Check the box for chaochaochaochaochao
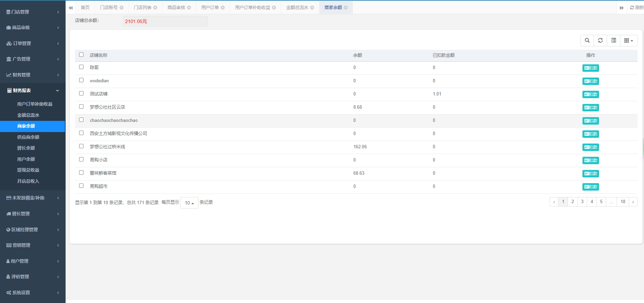This screenshot has height=303, width=644. (81, 120)
